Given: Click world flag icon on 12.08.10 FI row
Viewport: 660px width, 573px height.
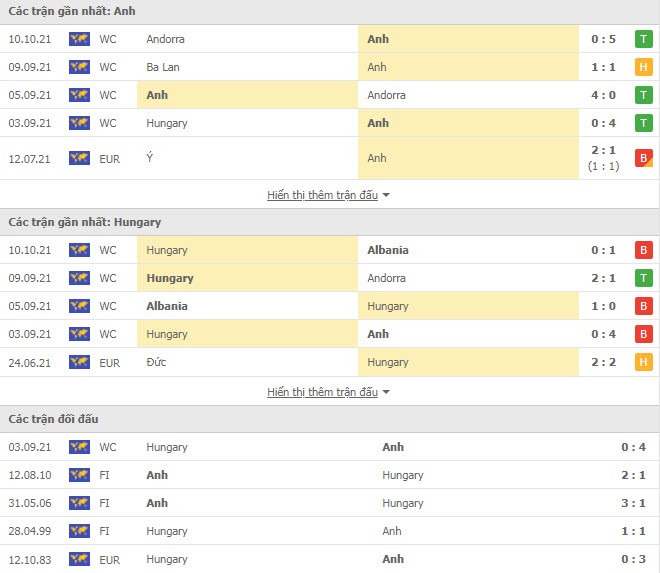Looking at the screenshot, I should click(80, 475).
